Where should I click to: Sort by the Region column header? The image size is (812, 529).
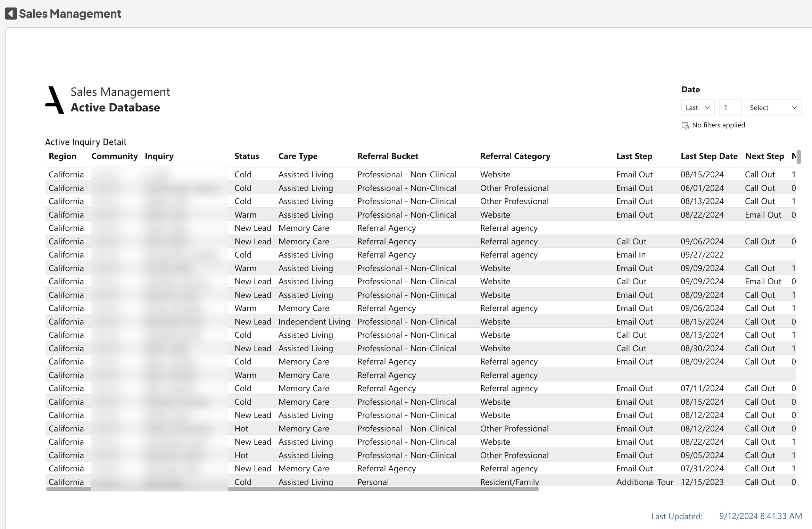pos(63,156)
